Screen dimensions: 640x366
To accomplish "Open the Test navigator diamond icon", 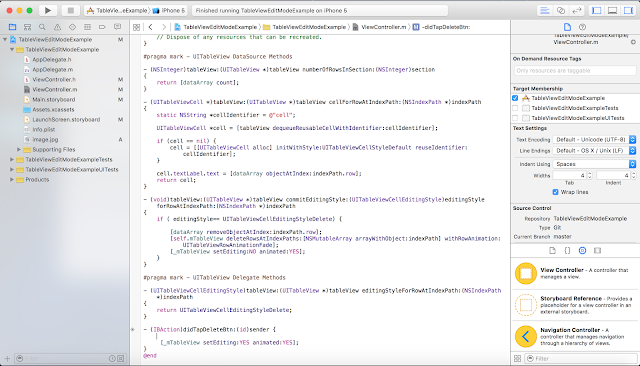I will (x=72, y=27).
